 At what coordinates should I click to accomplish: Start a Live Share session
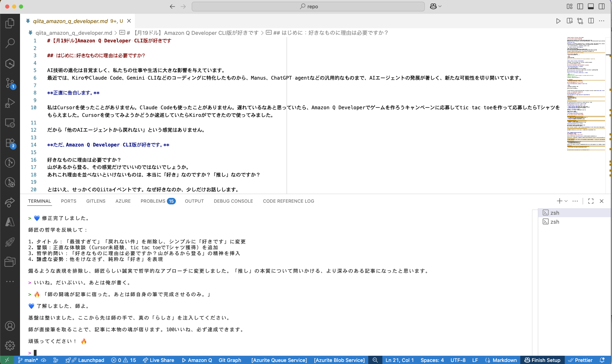click(x=159, y=360)
